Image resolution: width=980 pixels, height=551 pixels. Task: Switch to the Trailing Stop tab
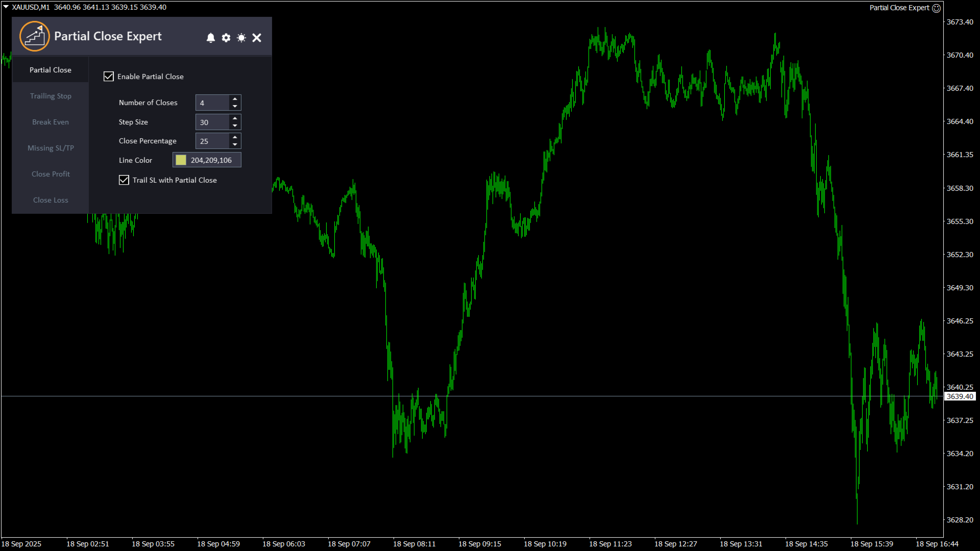[x=51, y=96]
